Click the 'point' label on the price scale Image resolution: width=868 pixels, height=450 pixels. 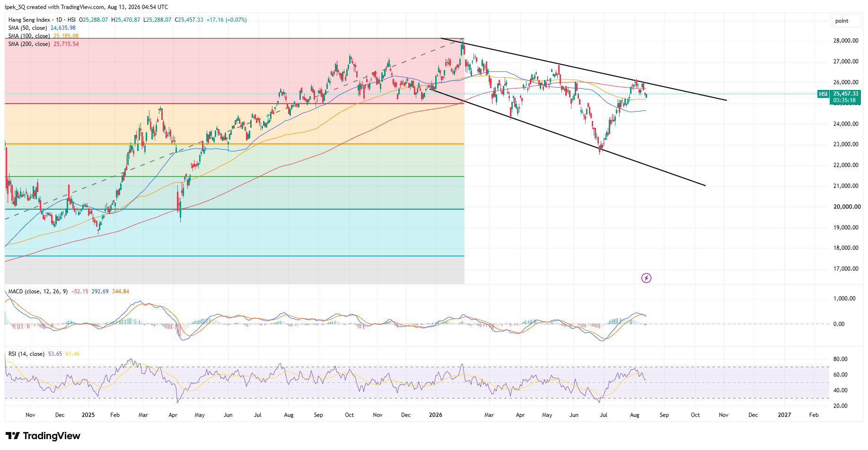[x=842, y=21]
